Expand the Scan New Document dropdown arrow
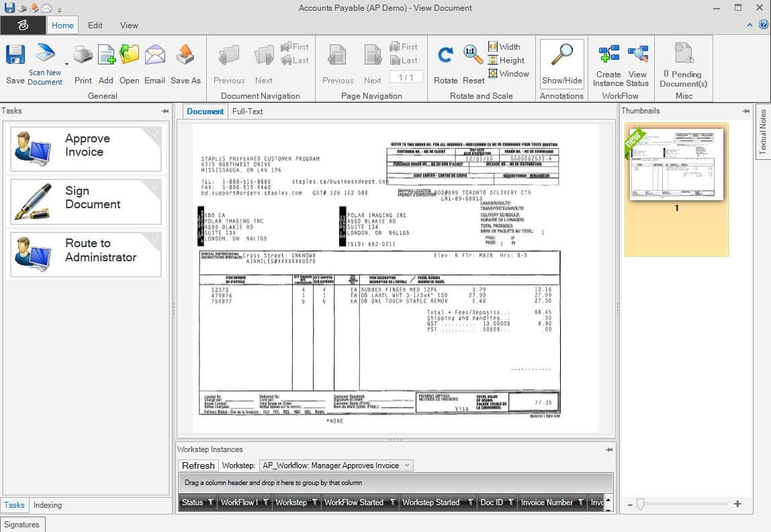 pyautogui.click(x=66, y=63)
